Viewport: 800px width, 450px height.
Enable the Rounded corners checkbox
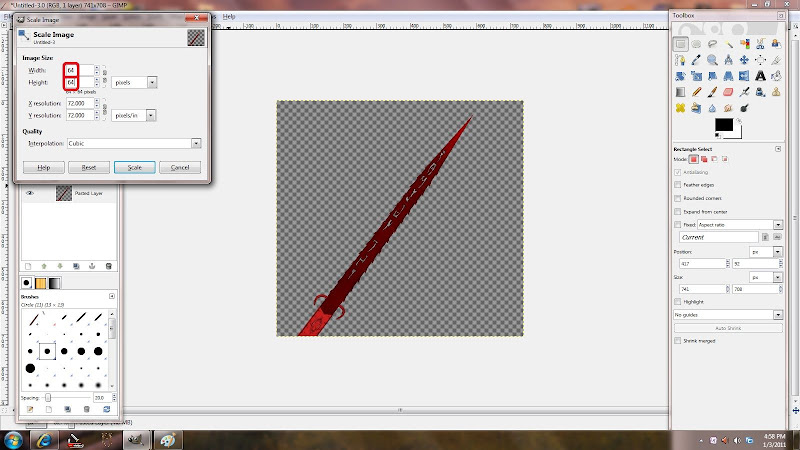point(678,198)
